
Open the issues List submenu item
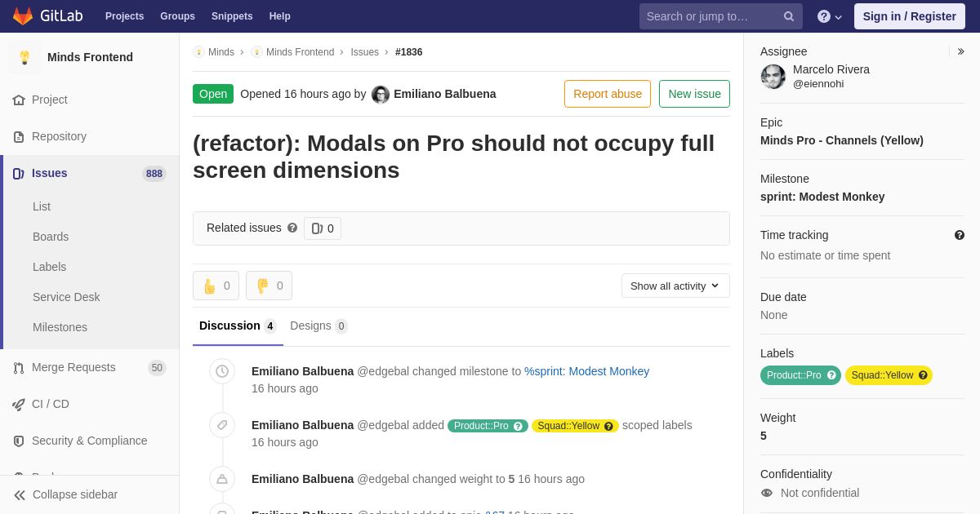point(42,206)
